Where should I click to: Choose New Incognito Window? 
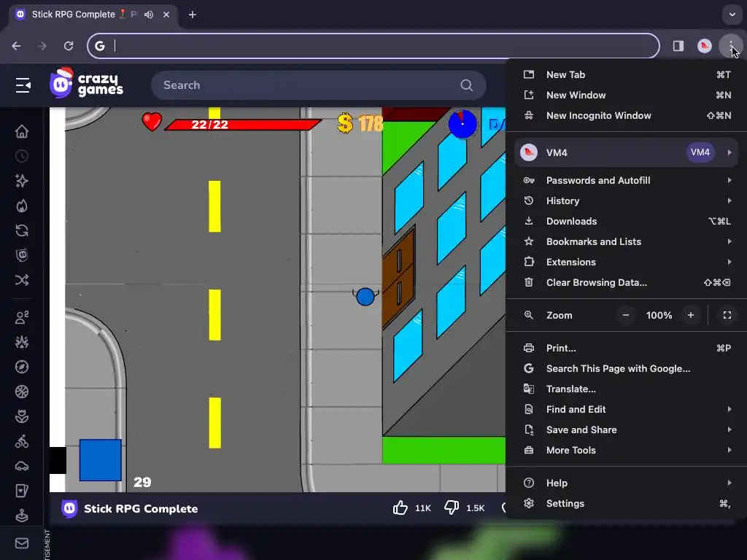pyautogui.click(x=626, y=116)
